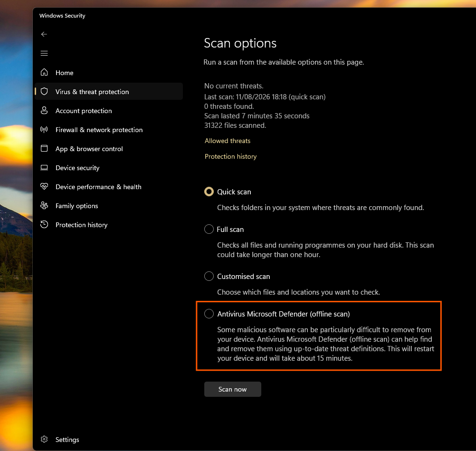Viewport: 476px width, 451px height.
Task: Open the Allowed threats link
Action: tap(228, 141)
